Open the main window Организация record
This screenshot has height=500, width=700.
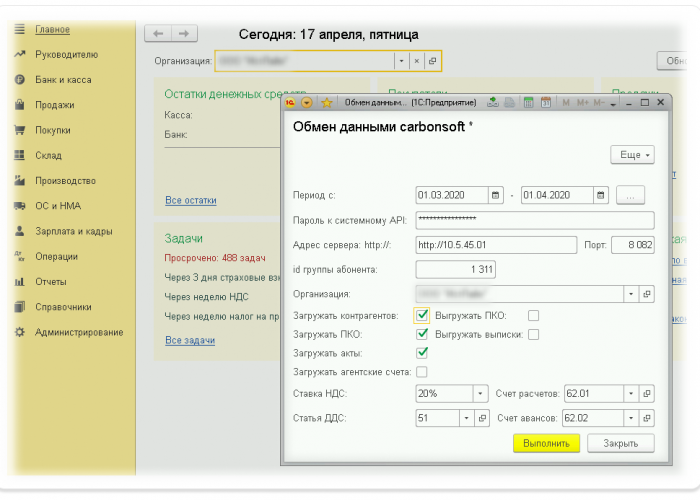click(x=432, y=61)
